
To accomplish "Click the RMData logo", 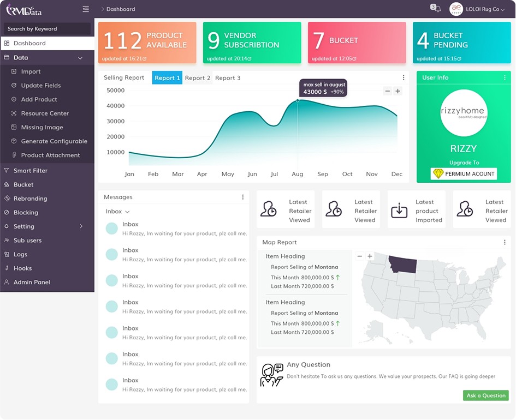I will coord(24,10).
